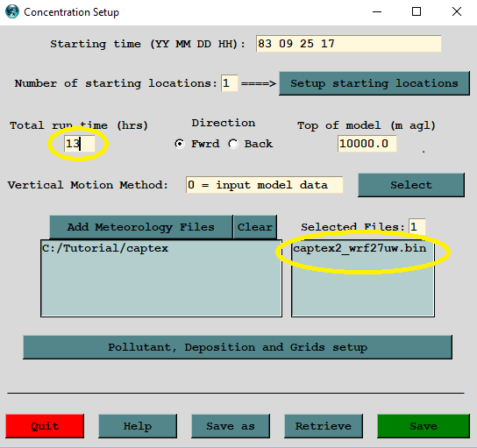Screen dimensions: 477x448
Task: Click the Retrieve button
Action: [x=324, y=426]
